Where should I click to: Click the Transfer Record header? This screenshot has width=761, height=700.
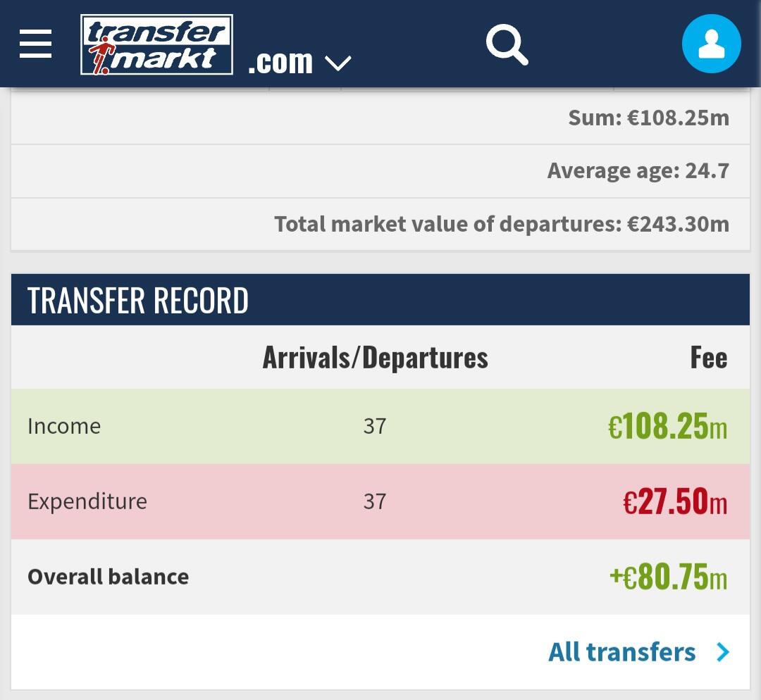[x=138, y=301]
